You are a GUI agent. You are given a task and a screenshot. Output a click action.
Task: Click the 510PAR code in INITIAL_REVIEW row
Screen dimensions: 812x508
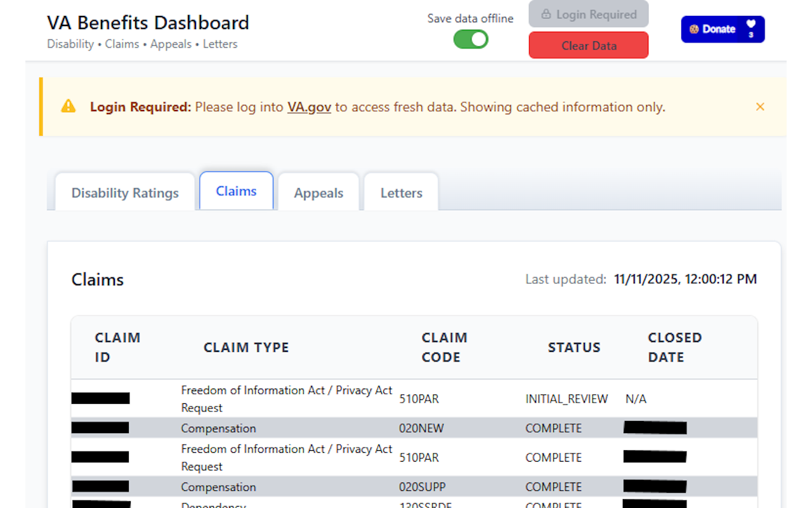point(419,399)
